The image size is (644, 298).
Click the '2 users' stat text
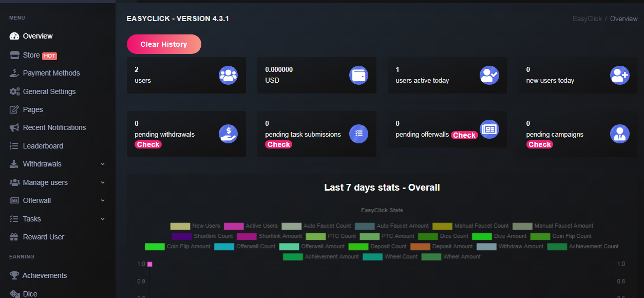coord(143,75)
